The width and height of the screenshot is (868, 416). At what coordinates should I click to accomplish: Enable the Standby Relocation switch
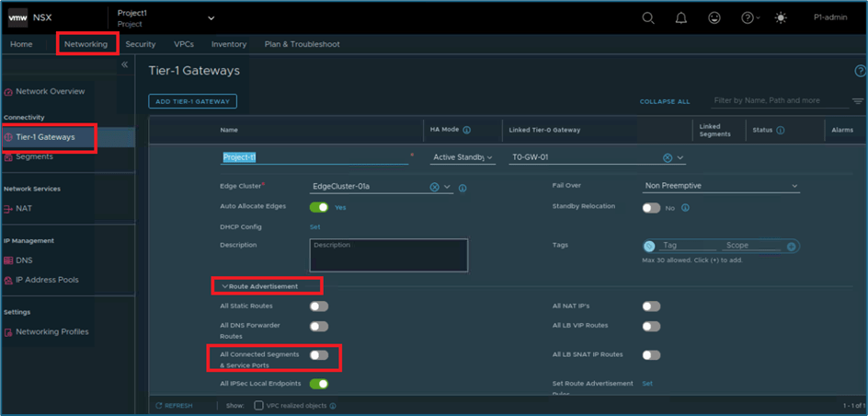[x=651, y=207]
